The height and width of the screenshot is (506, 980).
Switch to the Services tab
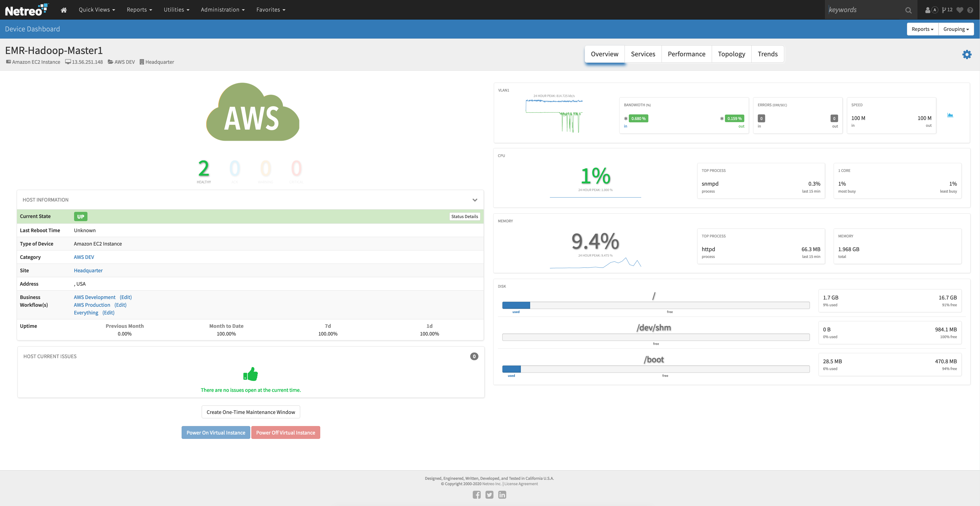point(643,54)
